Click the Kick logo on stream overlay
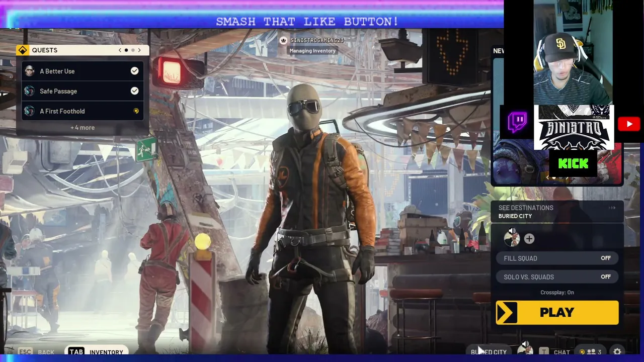This screenshot has width=644, height=362. coord(573,163)
